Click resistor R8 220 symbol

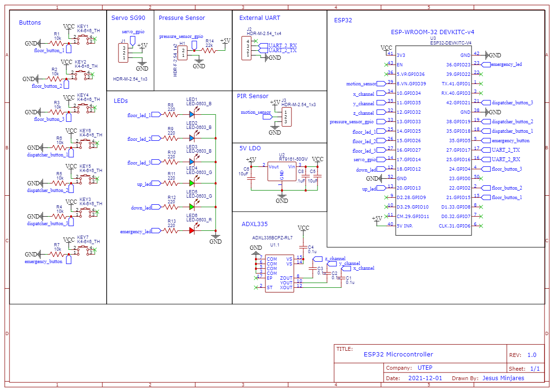click(171, 114)
